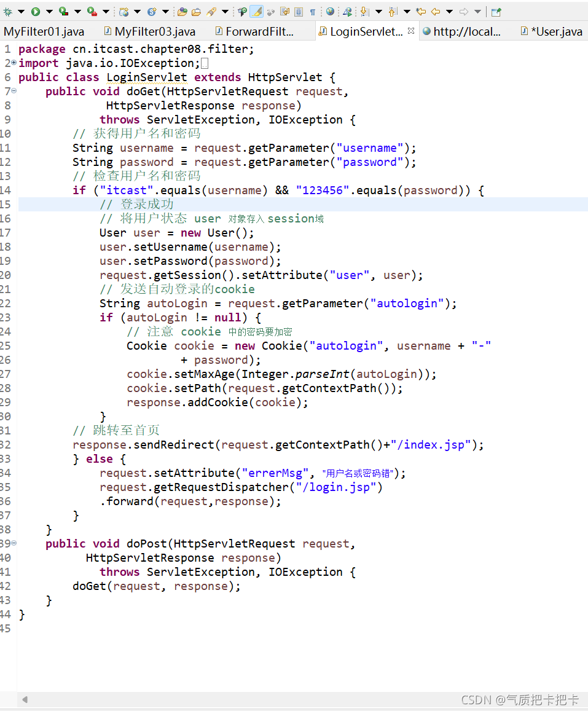This screenshot has width=588, height=711.
Task: Toggle word wrap icon
Action: 284,11
